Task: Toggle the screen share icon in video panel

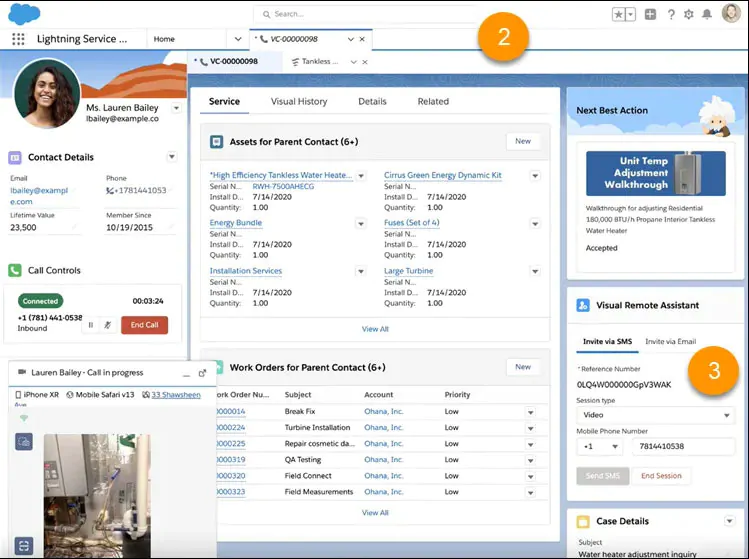Action: (24, 440)
